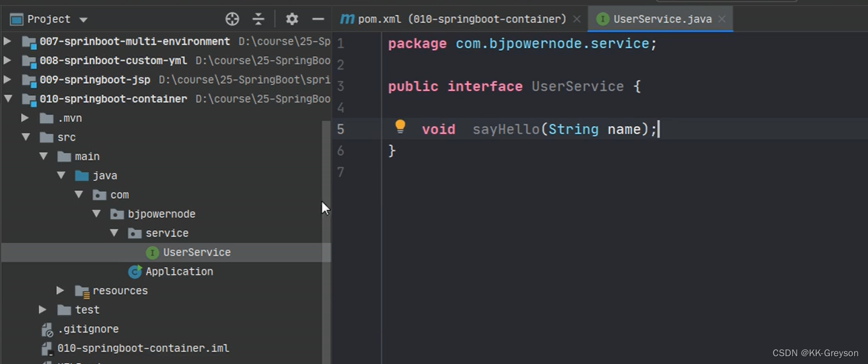
Task: Collapse the src folder arrow
Action: pyautogui.click(x=25, y=137)
